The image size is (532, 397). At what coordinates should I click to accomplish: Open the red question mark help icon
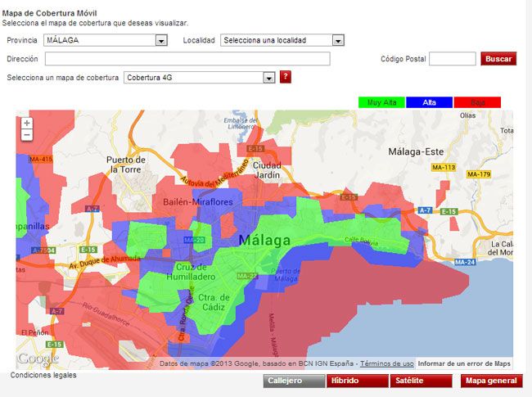pyautogui.click(x=286, y=77)
